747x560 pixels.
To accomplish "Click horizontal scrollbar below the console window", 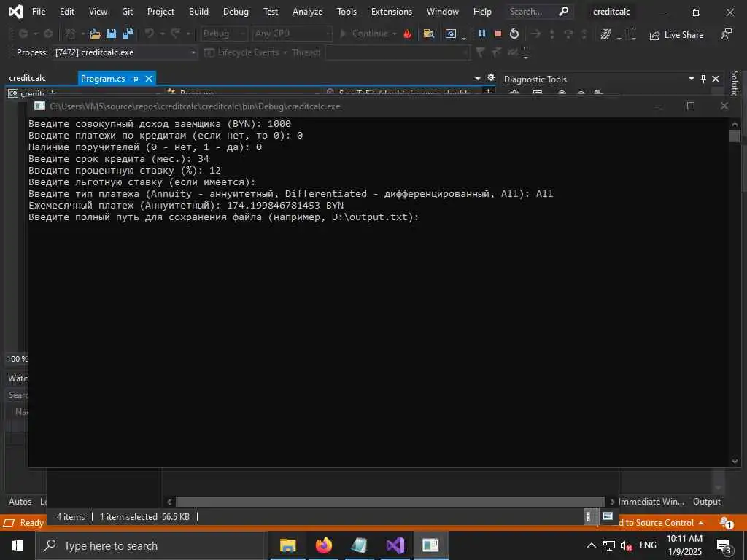I will (x=390, y=502).
